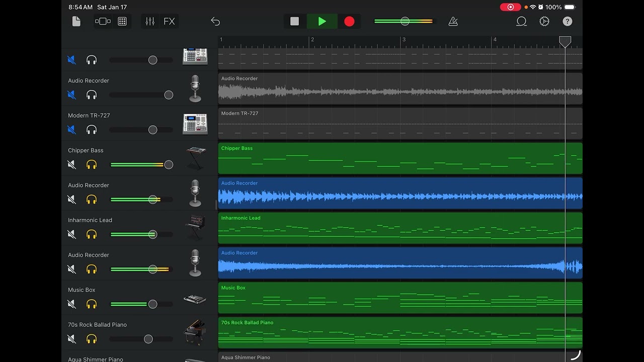Select the first Audio Recorder microphone icon
644x362 pixels.
[x=195, y=88]
